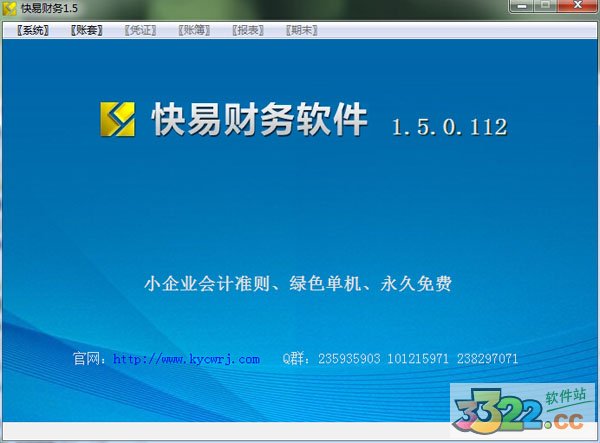600x443 pixels.
Task: Maximize the 快易财务1.5 window
Action: [545, 6]
